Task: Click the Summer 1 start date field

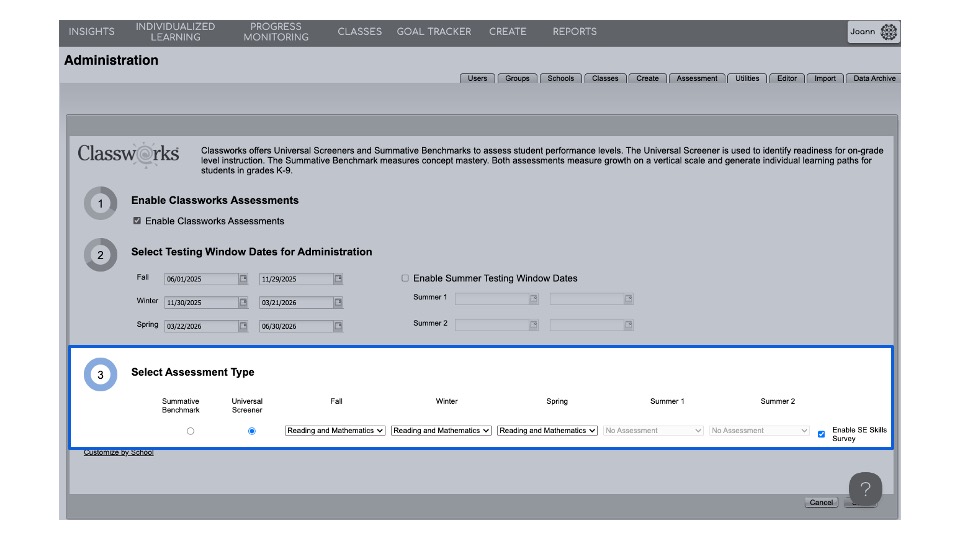Action: (x=492, y=299)
